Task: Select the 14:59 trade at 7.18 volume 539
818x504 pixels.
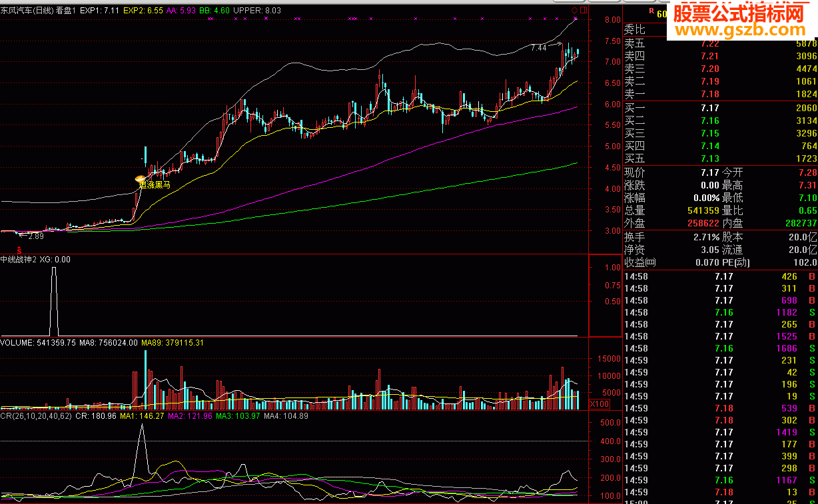Action: (720, 408)
